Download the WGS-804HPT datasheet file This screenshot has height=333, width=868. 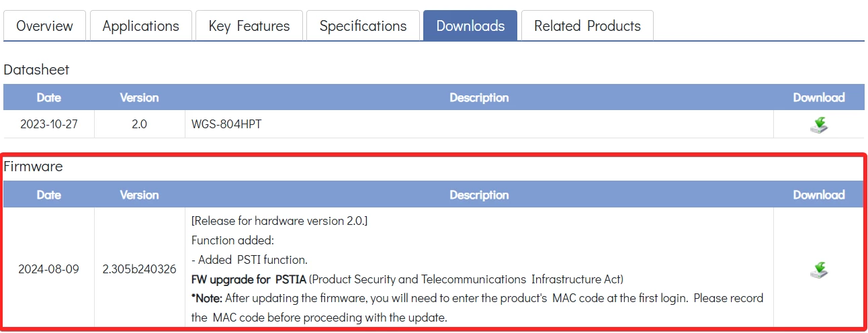pyautogui.click(x=818, y=125)
